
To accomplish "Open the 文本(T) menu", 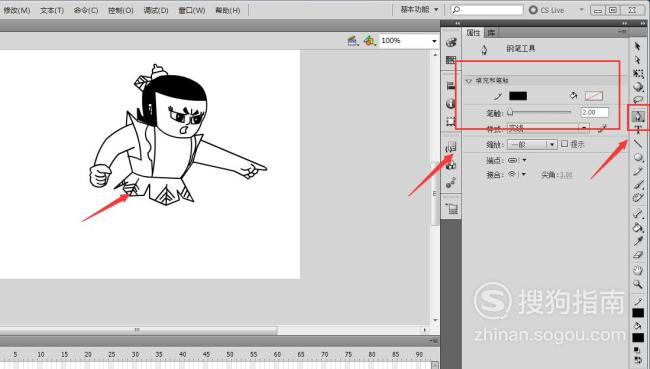I will click(52, 10).
